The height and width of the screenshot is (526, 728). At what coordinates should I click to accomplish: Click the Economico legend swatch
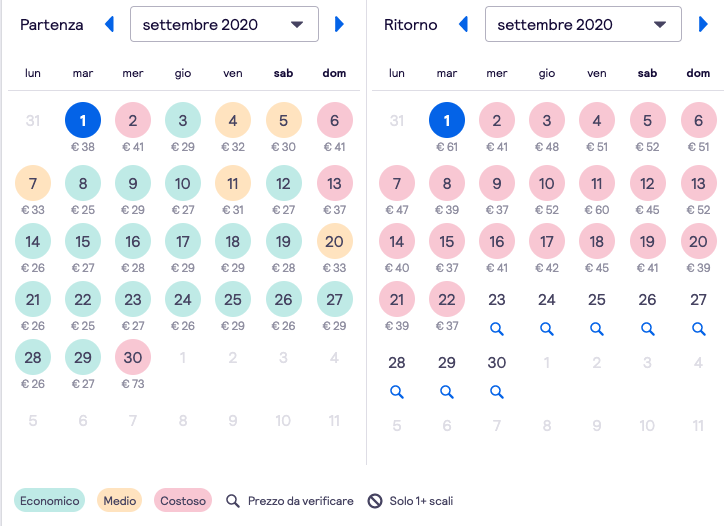(49, 500)
